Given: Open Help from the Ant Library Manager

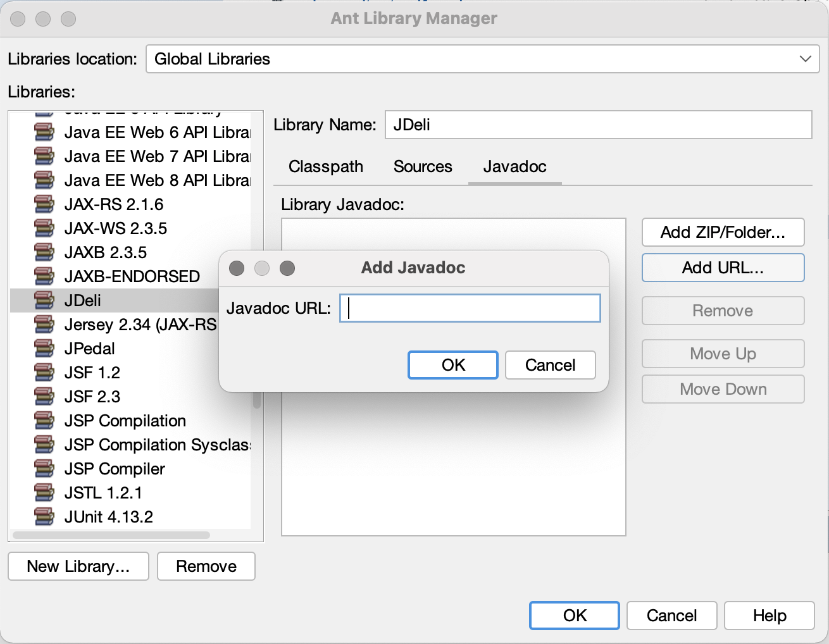Looking at the screenshot, I should pyautogui.click(x=769, y=616).
